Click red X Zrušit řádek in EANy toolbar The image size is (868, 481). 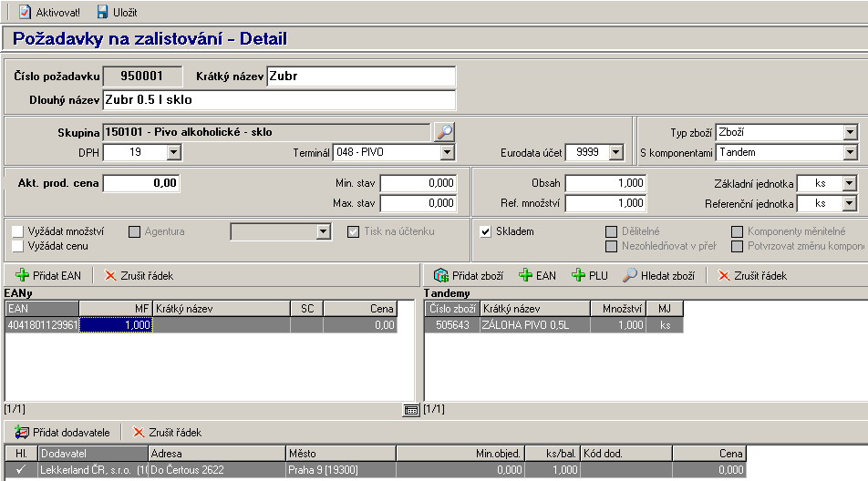pos(110,275)
